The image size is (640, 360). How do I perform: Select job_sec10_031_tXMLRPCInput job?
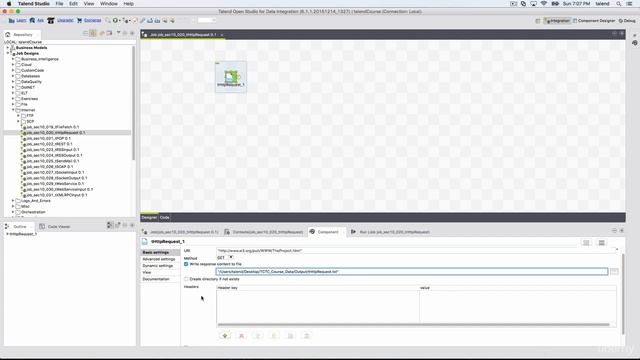point(57,195)
